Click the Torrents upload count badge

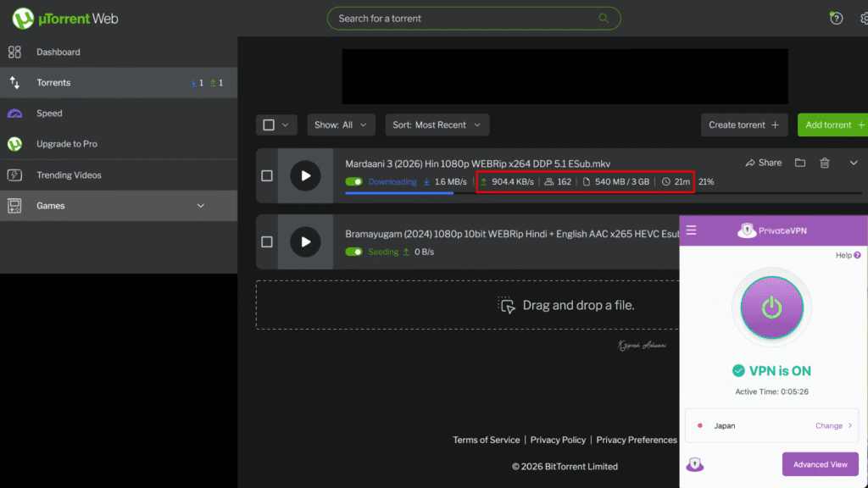pyautogui.click(x=216, y=83)
